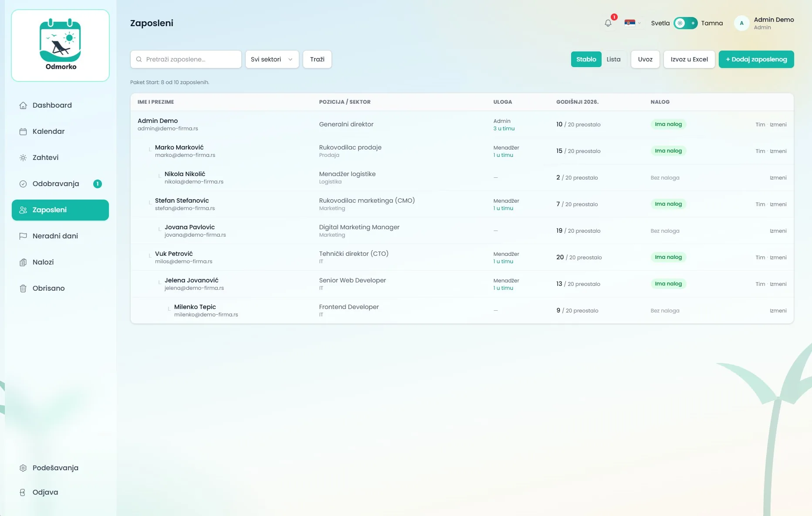Image resolution: width=812 pixels, height=516 pixels.
Task: Click the Uvoz button
Action: (645, 59)
